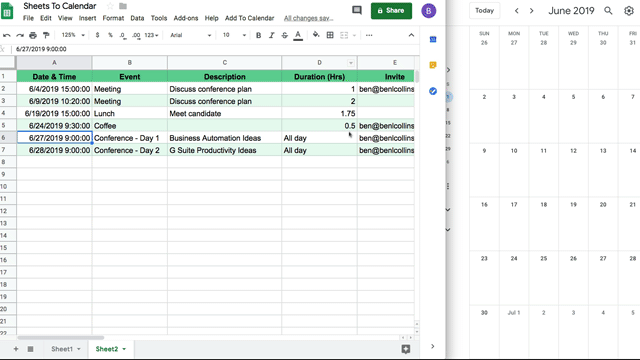
Task: Open the Tasks side panel icon
Action: [433, 91]
